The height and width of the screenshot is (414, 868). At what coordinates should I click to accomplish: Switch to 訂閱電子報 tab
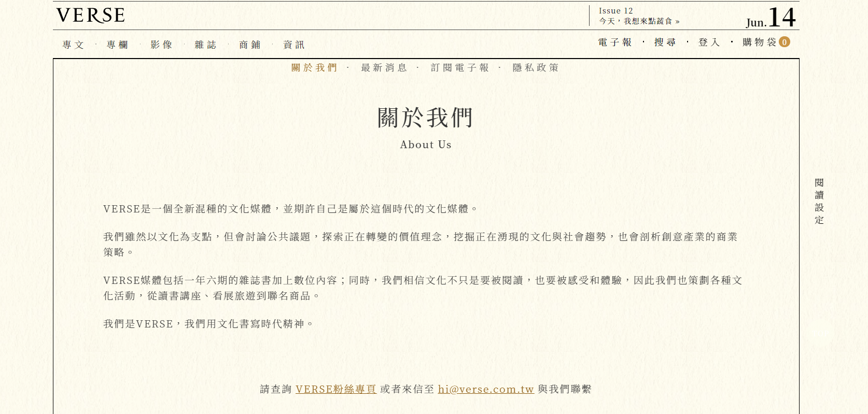[460, 68]
